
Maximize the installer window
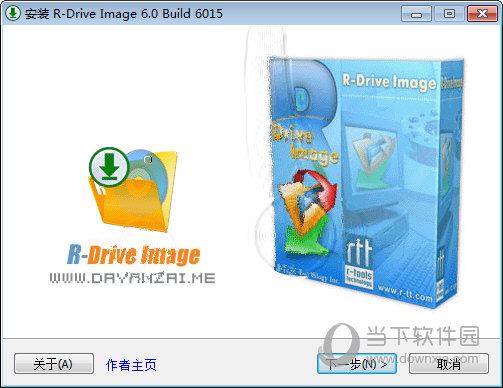[x=449, y=14]
